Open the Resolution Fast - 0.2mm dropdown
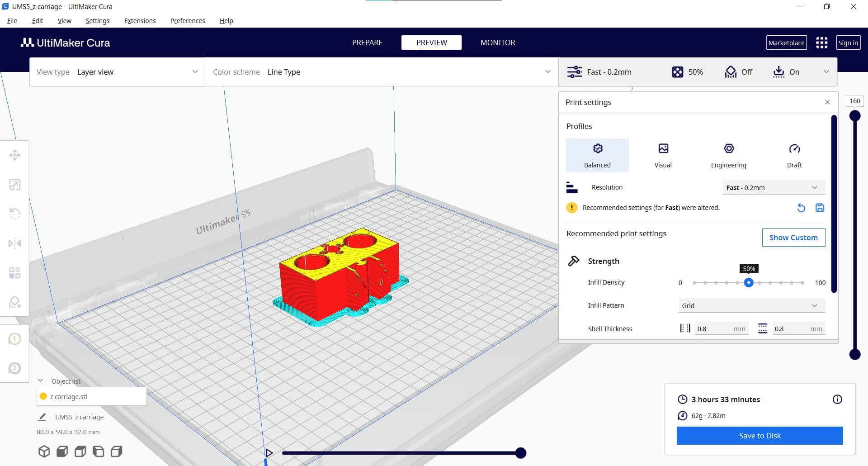This screenshot has height=466, width=868. coord(774,187)
